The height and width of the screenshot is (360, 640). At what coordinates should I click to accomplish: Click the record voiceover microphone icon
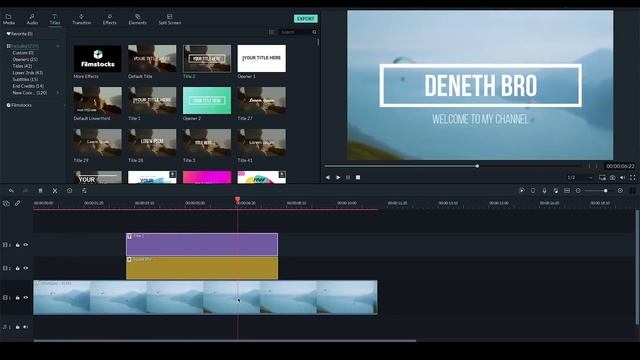544,191
